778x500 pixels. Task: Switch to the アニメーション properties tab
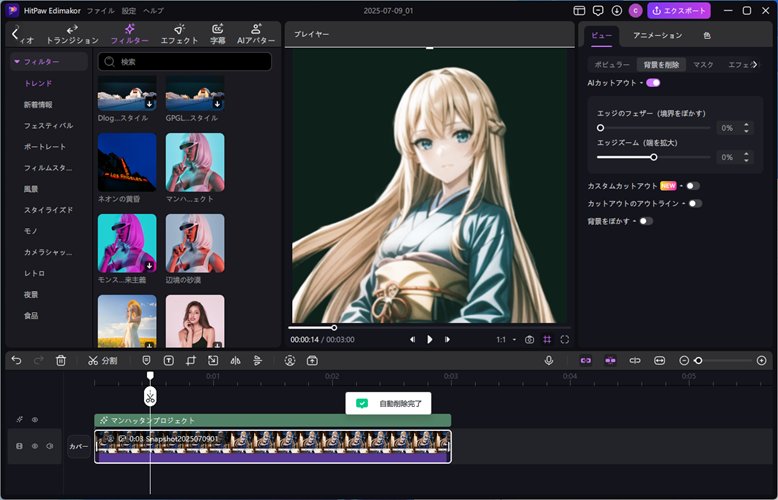tap(657, 36)
